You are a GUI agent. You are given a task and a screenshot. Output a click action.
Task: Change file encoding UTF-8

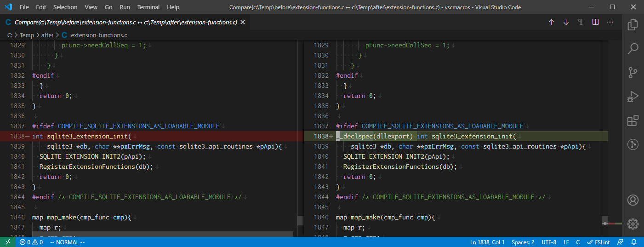[x=549, y=242]
